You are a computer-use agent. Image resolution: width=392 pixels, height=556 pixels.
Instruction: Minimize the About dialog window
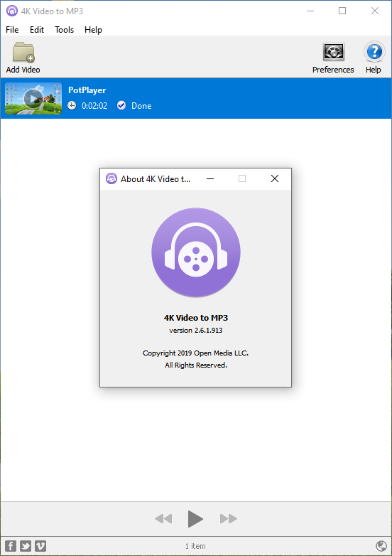pyautogui.click(x=210, y=178)
